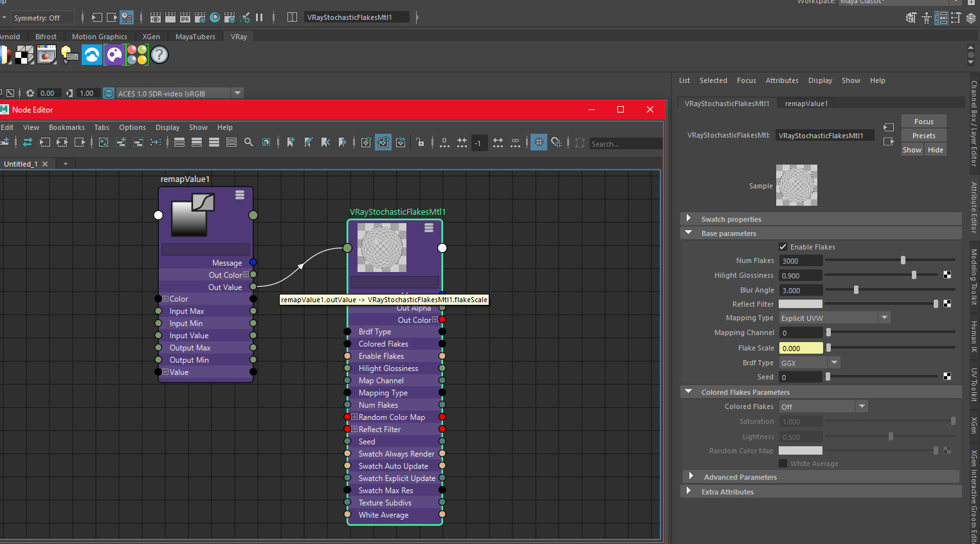The image size is (980, 544).
Task: Expand Swatch properties section
Action: 689,219
